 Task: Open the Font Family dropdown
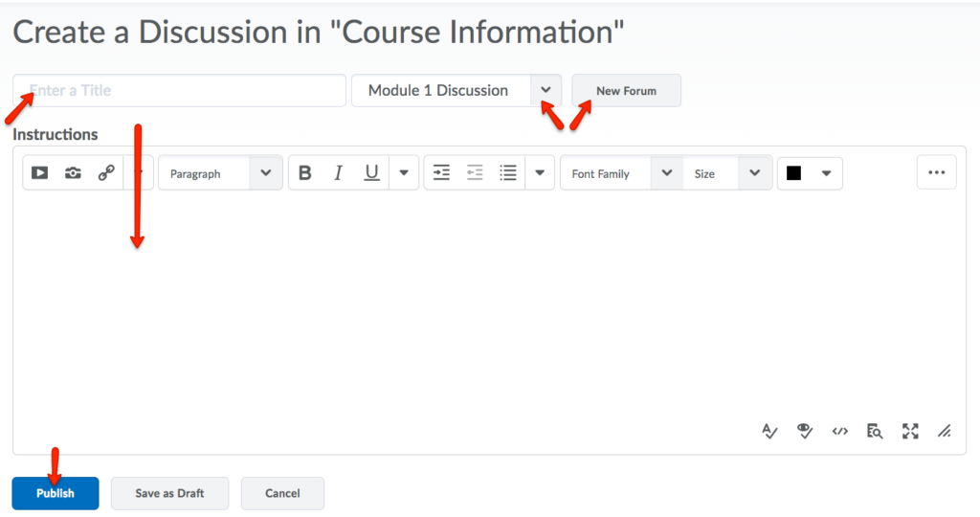click(667, 173)
